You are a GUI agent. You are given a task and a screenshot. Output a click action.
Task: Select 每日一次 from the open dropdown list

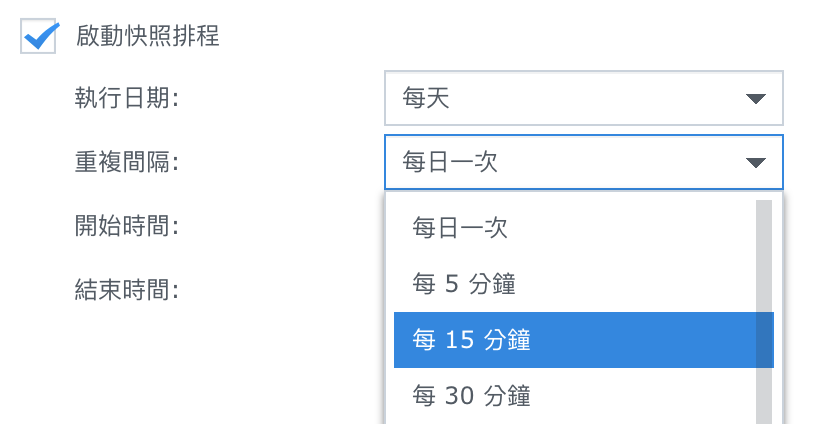point(461,228)
